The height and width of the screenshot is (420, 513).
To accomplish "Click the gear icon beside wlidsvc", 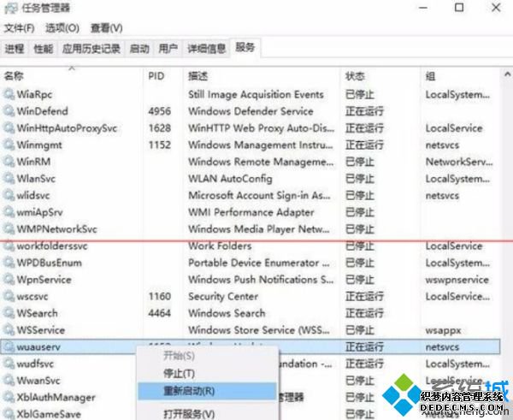I will click(x=9, y=195).
